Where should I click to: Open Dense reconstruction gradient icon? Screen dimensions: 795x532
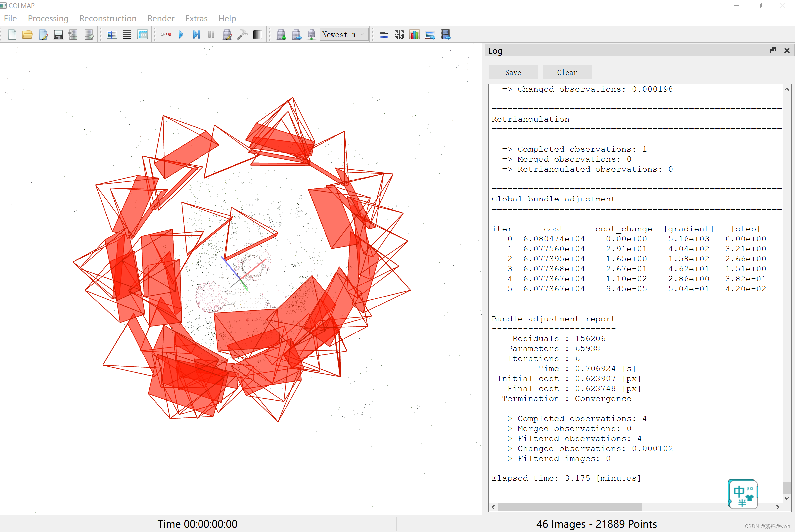click(x=257, y=35)
